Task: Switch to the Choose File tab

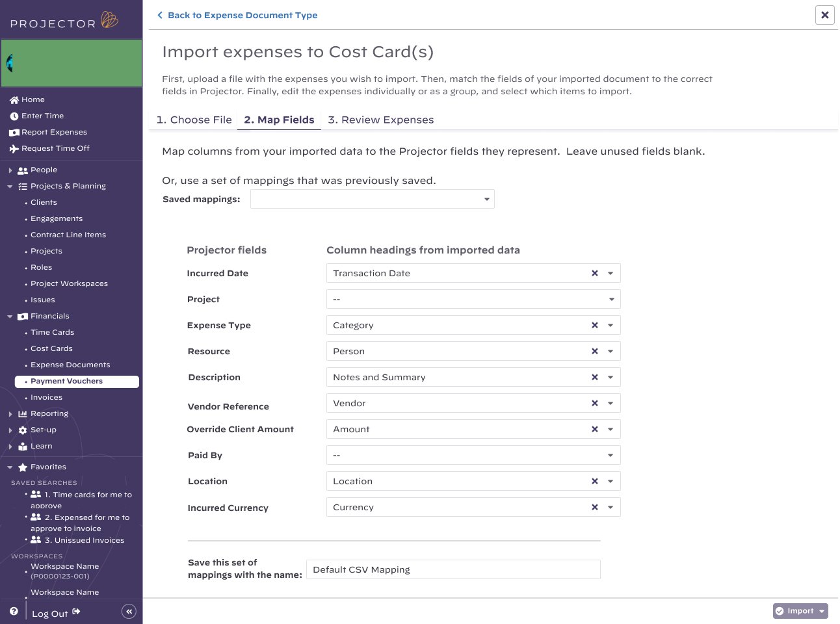Action: click(194, 120)
